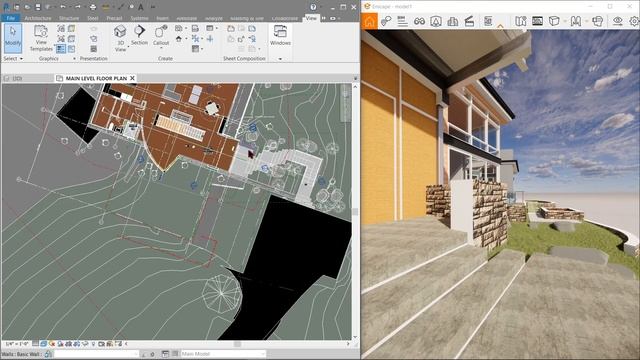Click Revit horizontal scrollbar thumb

pyautogui.click(x=237, y=344)
